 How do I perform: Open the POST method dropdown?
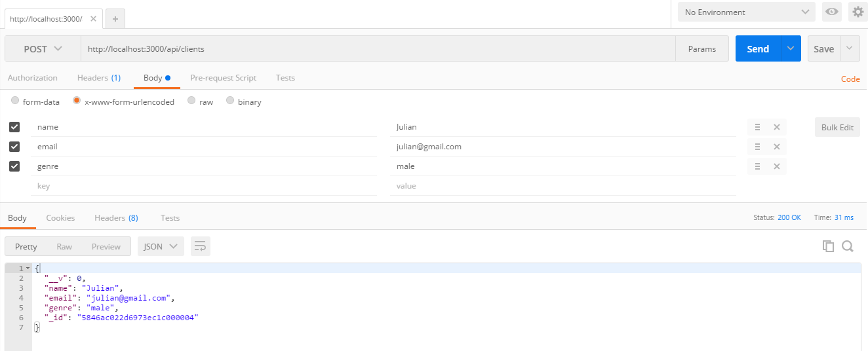pyautogui.click(x=43, y=49)
